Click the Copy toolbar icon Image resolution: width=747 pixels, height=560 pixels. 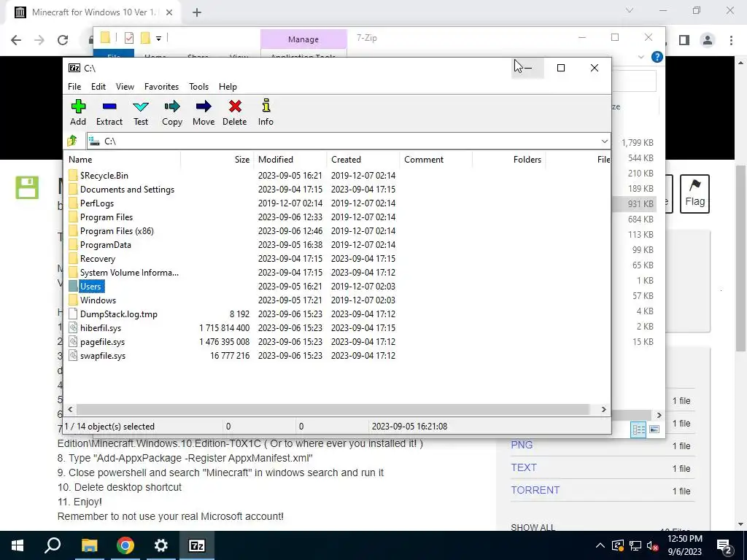[x=172, y=113]
